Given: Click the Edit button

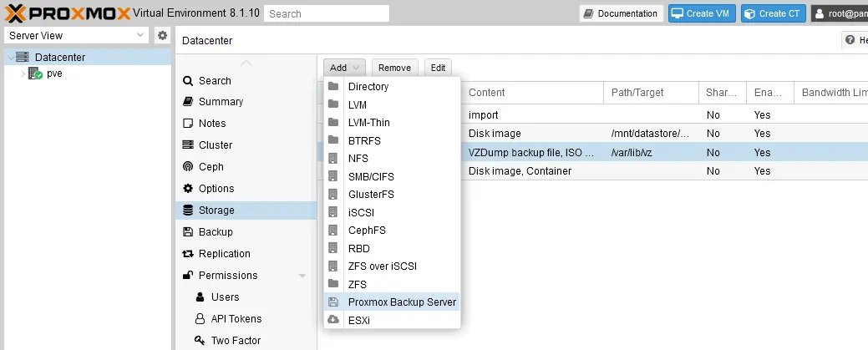Looking at the screenshot, I should 438,68.
